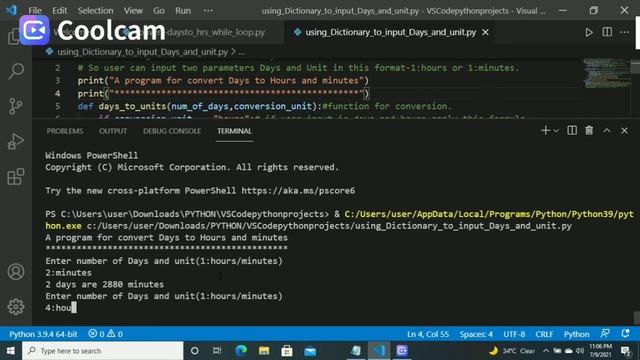
Task: Split the editor to the right
Action: 607,32
